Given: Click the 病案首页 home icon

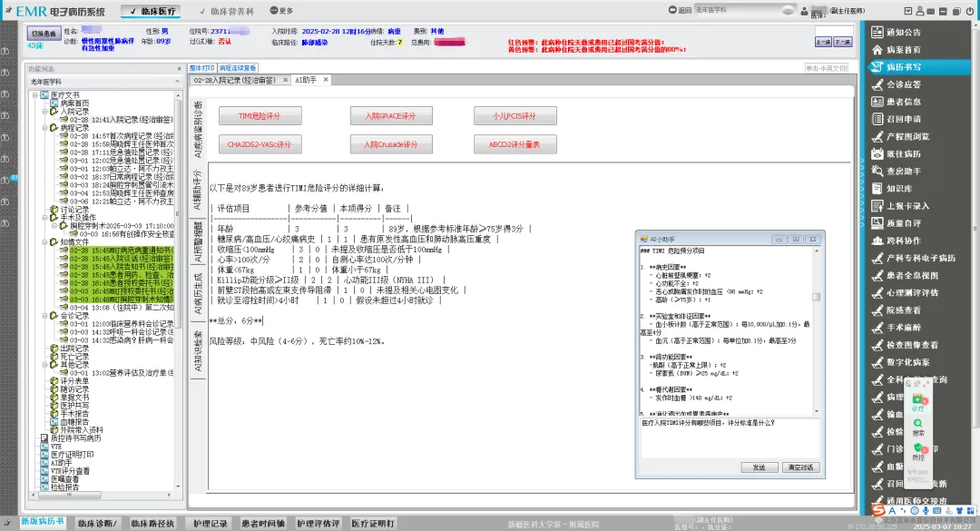Looking at the screenshot, I should tap(878, 49).
